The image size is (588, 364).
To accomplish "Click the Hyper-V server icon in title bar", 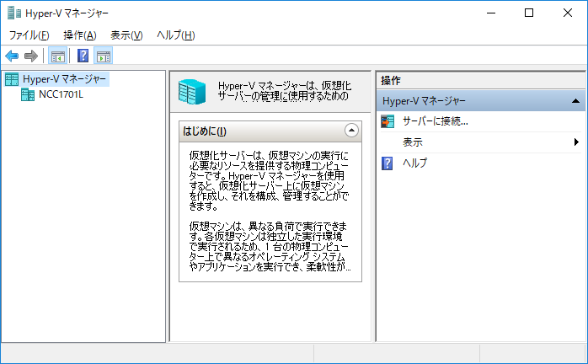I will [13, 13].
